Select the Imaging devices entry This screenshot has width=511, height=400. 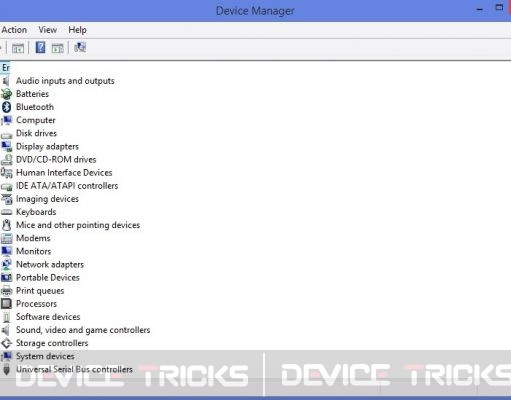(47, 199)
